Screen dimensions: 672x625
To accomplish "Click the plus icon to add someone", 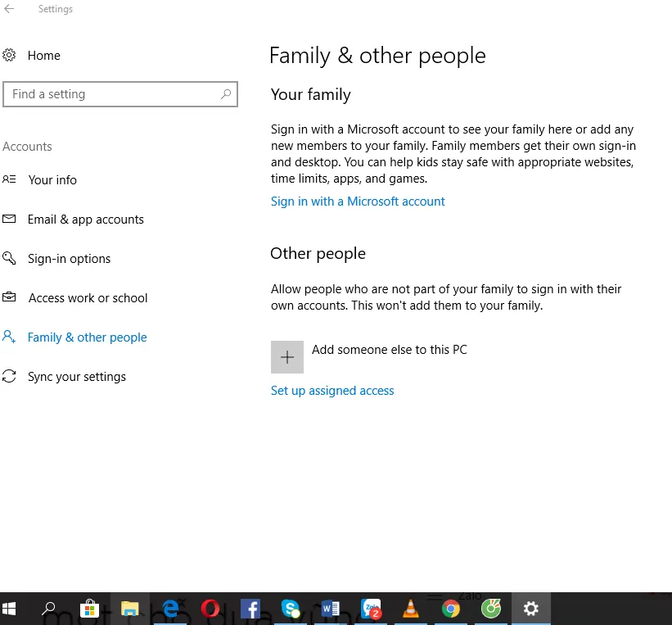I will click(x=287, y=358).
